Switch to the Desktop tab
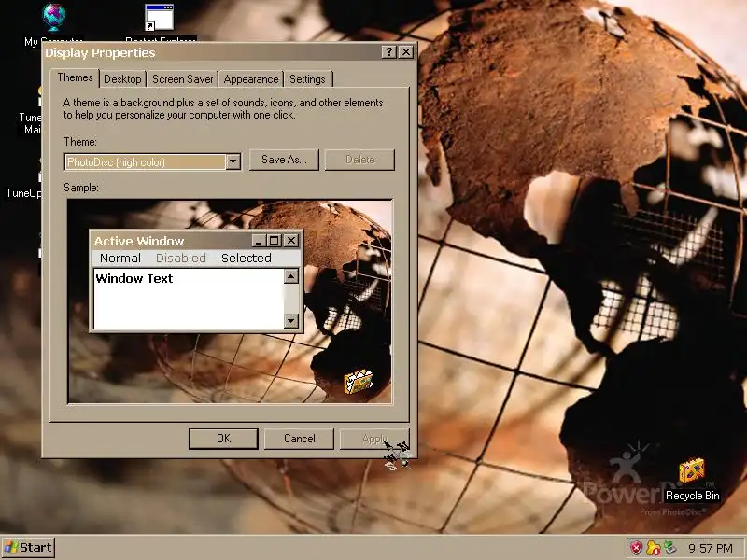Image resolution: width=747 pixels, height=560 pixels. pos(122,79)
